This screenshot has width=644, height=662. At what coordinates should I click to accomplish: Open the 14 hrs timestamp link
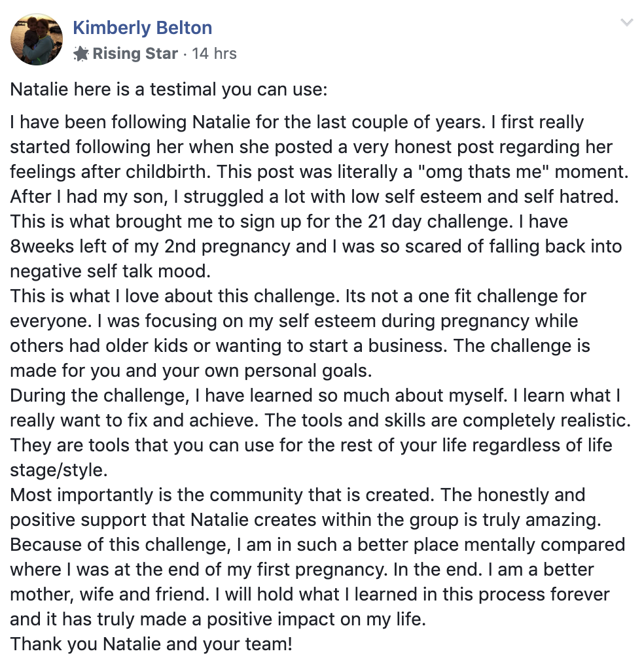(214, 54)
